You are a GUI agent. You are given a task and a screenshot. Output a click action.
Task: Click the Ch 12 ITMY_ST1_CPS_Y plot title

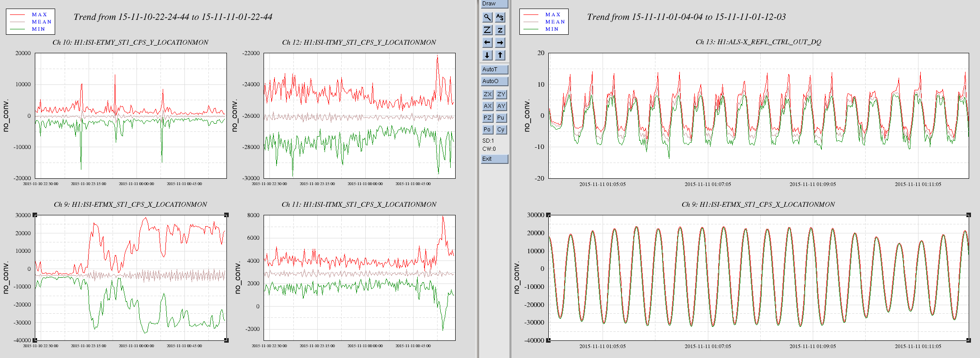click(359, 42)
